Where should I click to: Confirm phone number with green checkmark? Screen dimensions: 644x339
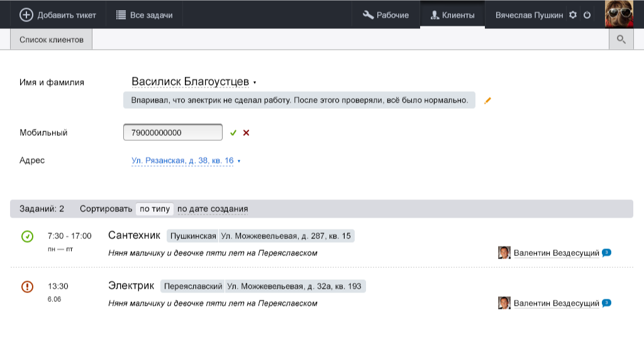233,133
